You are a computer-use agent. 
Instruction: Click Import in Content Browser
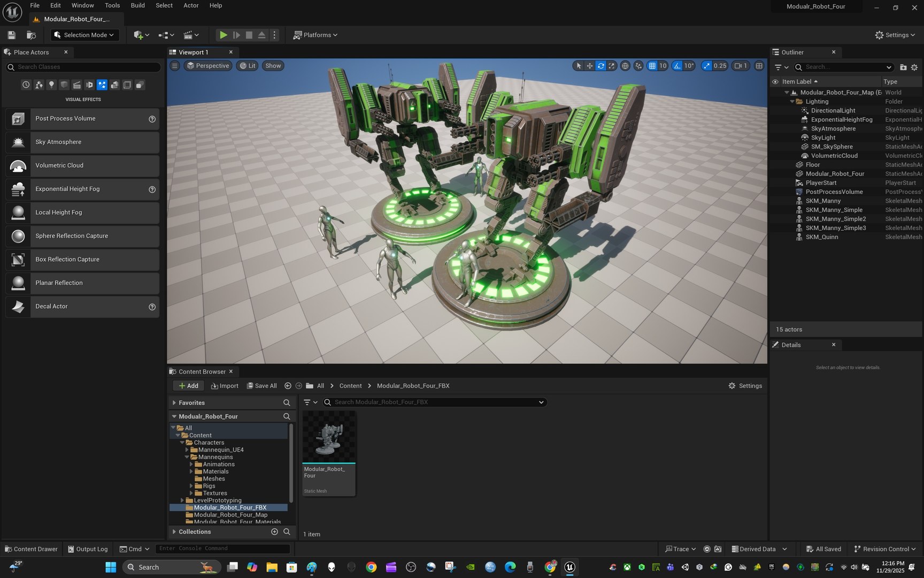(x=225, y=386)
